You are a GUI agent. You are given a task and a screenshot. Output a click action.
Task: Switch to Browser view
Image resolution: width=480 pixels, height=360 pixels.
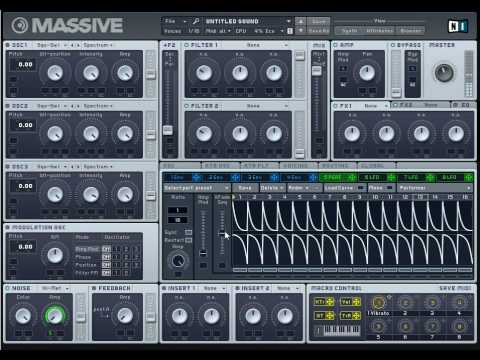click(411, 31)
